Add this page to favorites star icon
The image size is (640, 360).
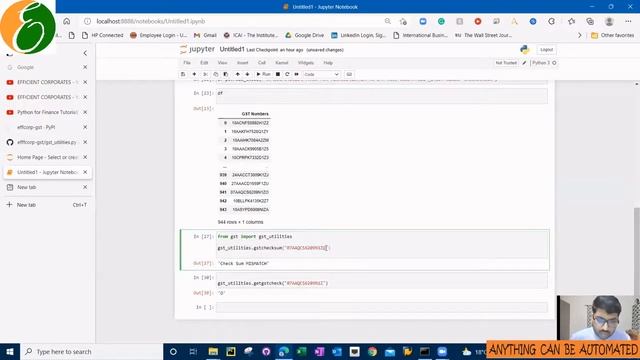click(404, 21)
